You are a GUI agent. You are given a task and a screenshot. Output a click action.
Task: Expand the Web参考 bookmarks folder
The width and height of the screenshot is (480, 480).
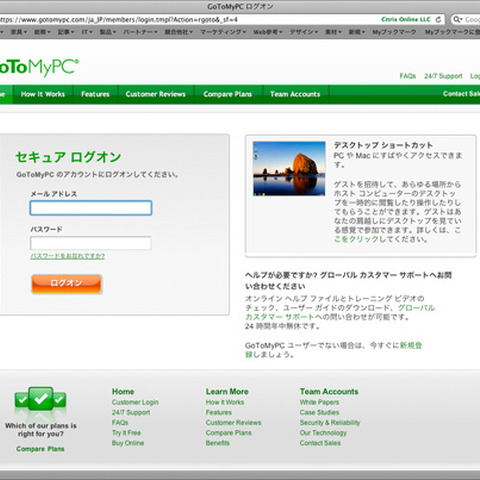click(268, 32)
